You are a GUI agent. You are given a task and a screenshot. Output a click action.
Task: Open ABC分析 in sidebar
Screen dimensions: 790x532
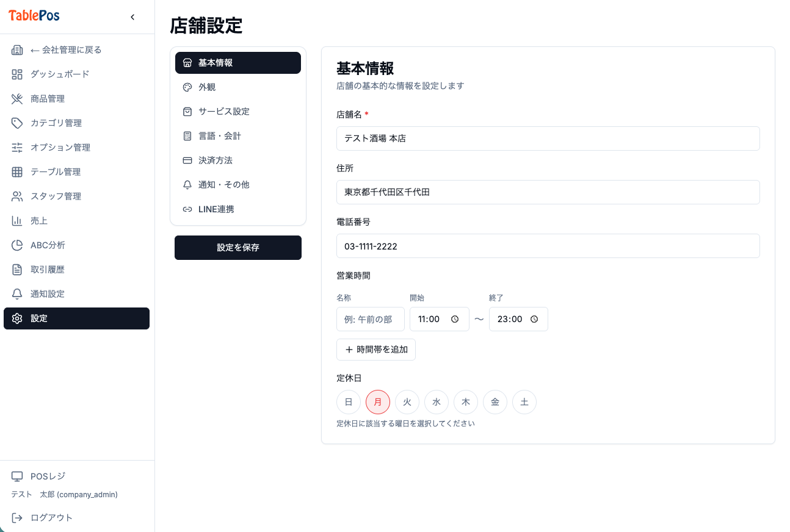tap(76, 245)
